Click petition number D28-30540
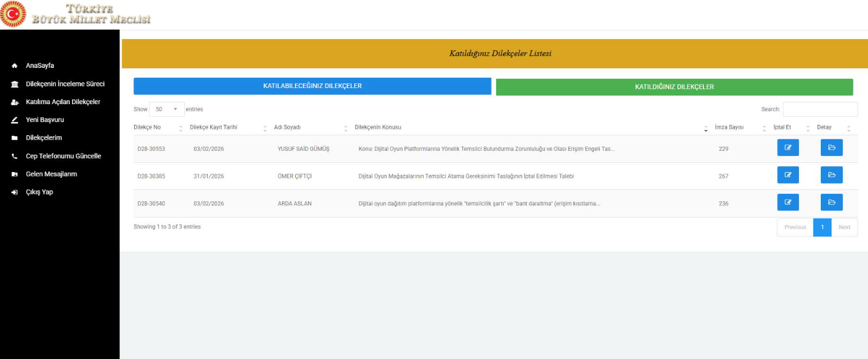Screen dimensions: 868x359 point(151,204)
